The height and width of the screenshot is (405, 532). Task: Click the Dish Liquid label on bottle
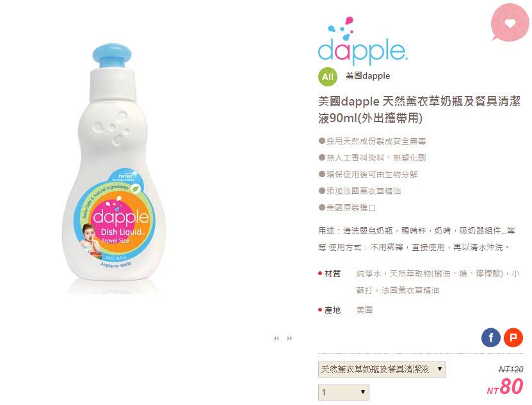tap(122, 232)
